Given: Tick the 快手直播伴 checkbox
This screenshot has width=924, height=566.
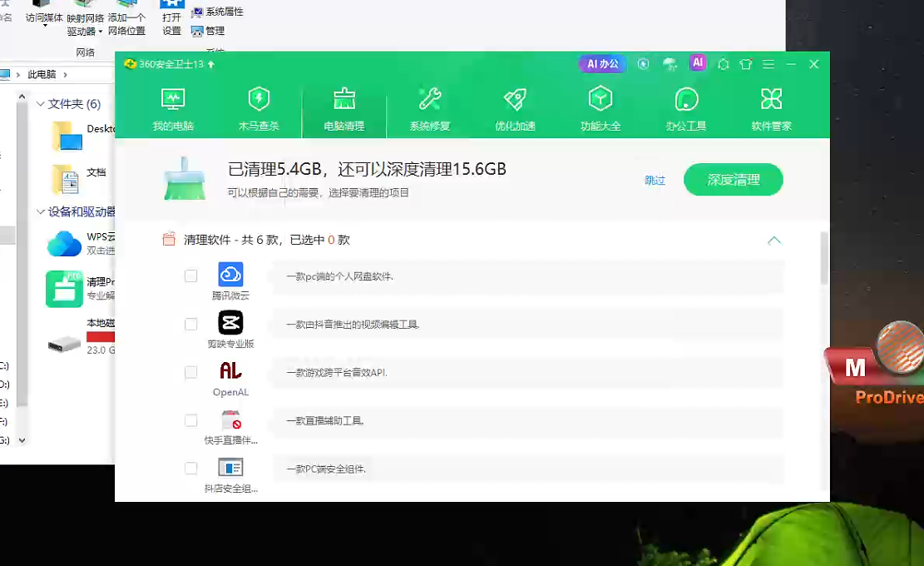Looking at the screenshot, I should click(x=191, y=420).
